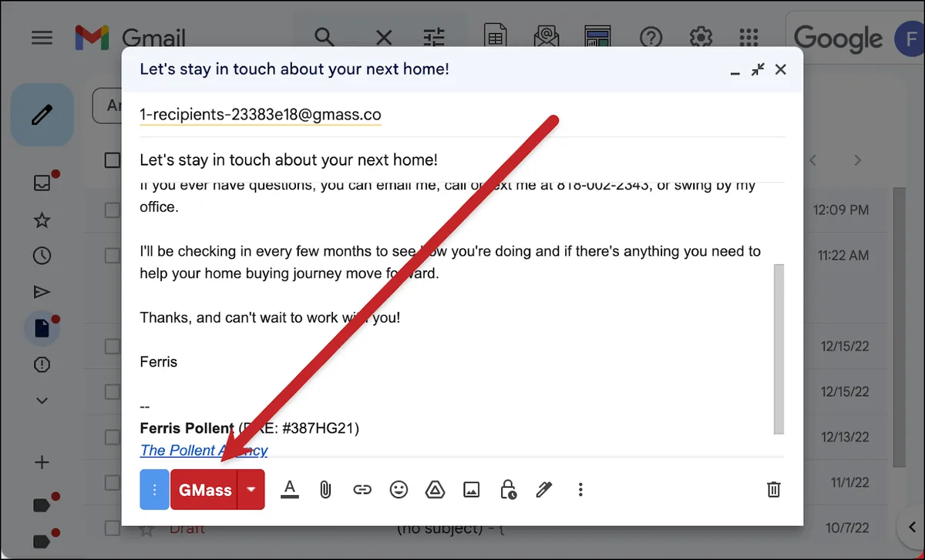Save and close the compose window
Image resolution: width=925 pixels, height=560 pixels.
click(781, 69)
